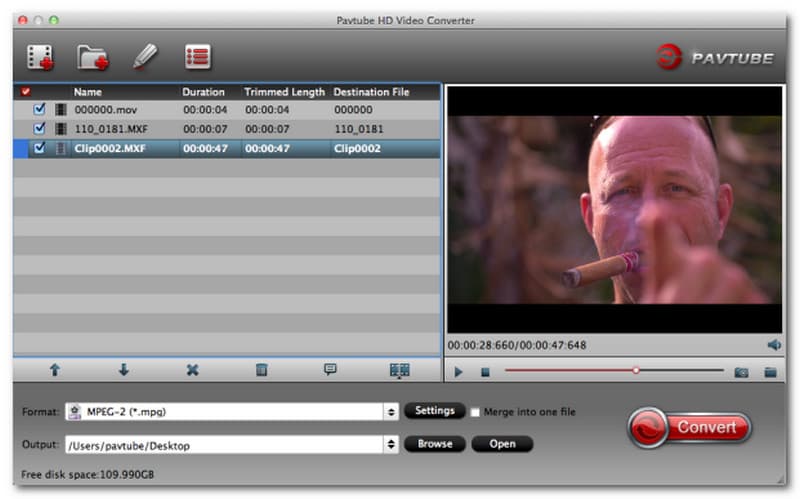
Task: Click the Pavtube logo
Action: tap(714, 57)
